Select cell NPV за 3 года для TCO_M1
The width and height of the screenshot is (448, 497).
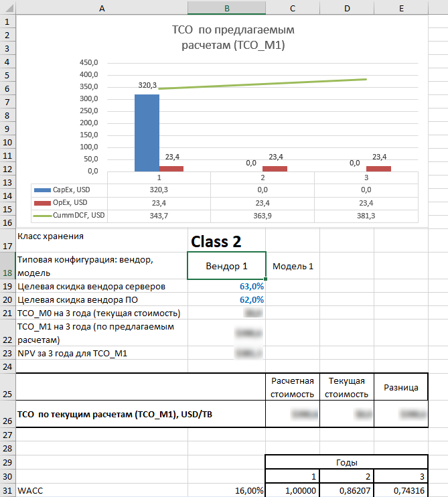coord(102,353)
